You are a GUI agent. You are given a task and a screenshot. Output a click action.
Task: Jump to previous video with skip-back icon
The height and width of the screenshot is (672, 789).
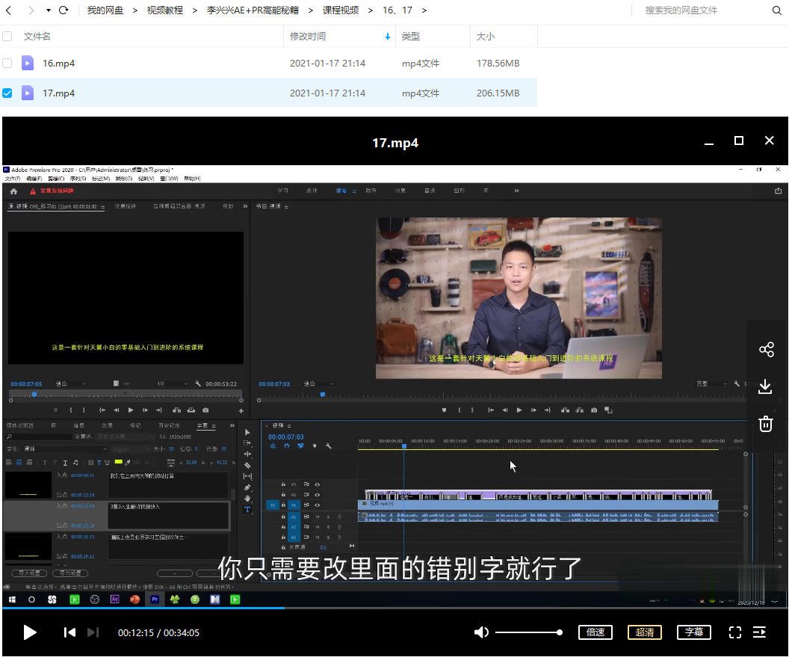pos(69,632)
